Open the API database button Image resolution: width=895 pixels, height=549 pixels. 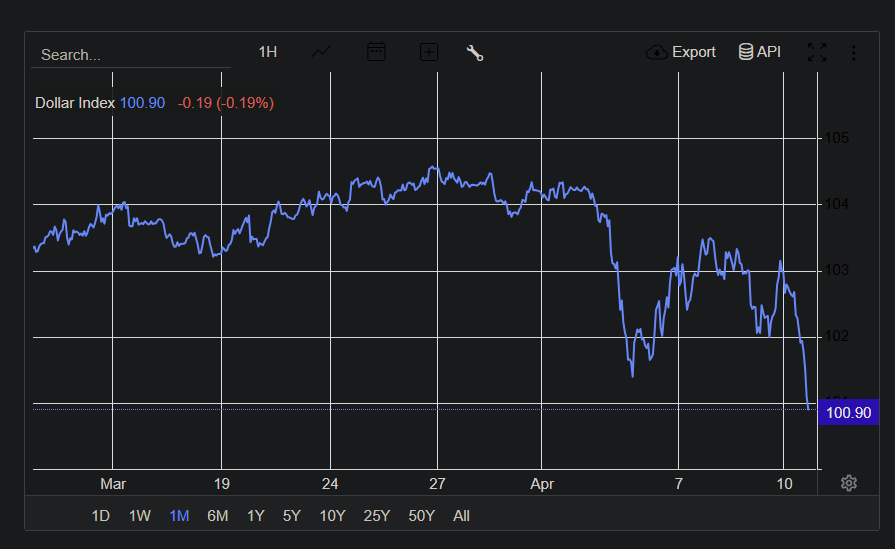[760, 52]
